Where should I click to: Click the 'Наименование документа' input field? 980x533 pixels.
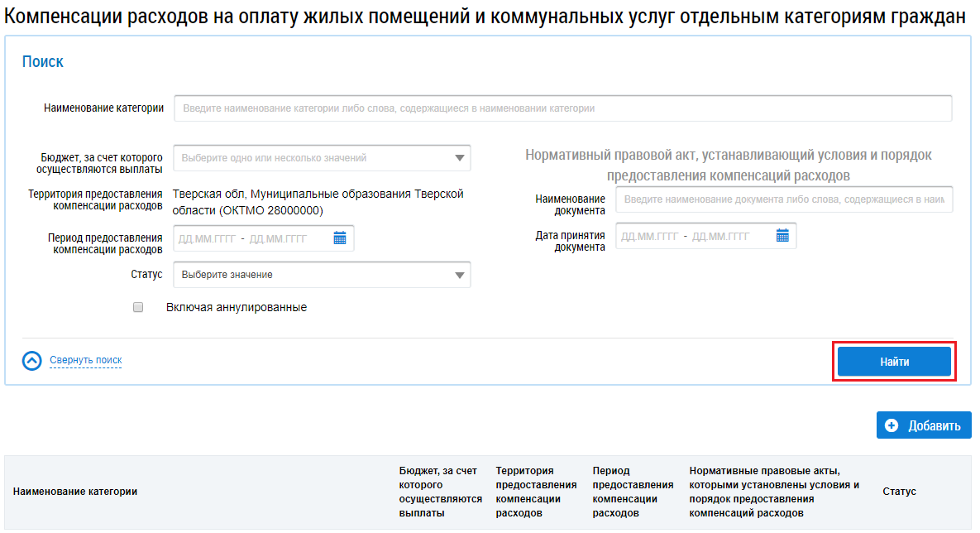(783, 199)
